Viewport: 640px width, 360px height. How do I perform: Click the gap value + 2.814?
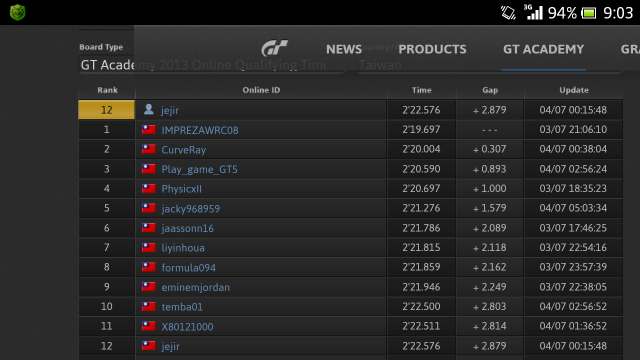click(489, 326)
